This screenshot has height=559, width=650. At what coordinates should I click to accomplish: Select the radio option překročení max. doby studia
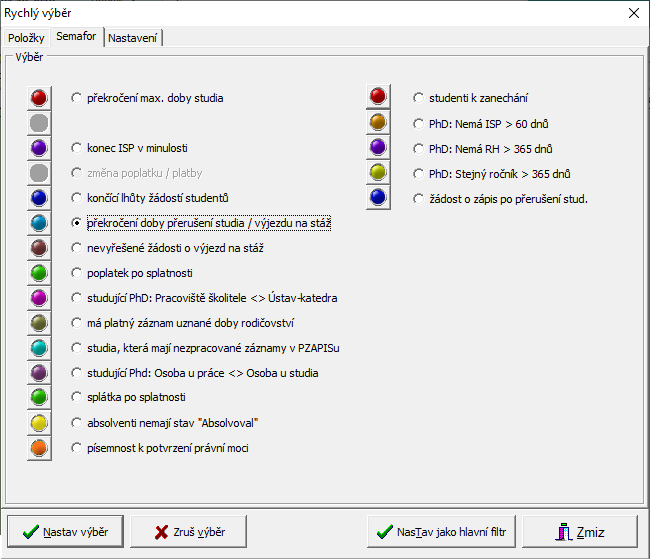(78, 98)
